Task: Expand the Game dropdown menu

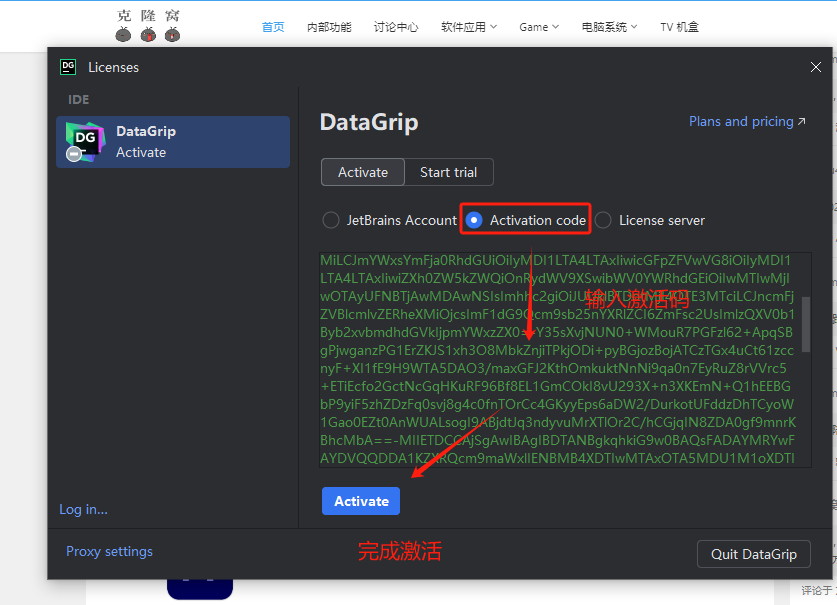Action: (539, 27)
